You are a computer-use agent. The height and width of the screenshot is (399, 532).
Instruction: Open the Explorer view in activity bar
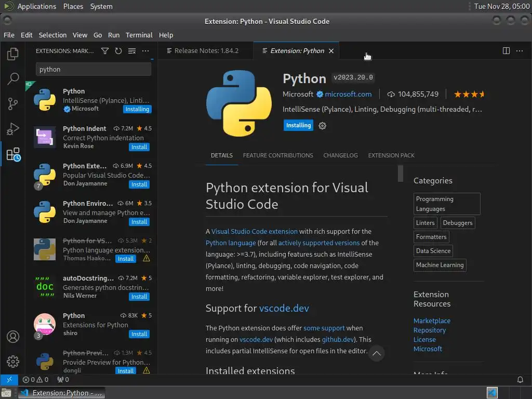point(13,54)
